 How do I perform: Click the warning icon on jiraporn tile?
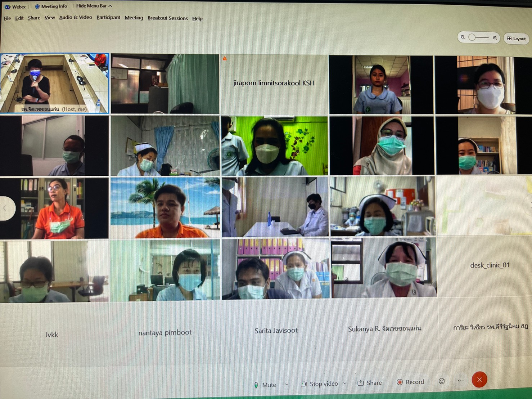225,58
